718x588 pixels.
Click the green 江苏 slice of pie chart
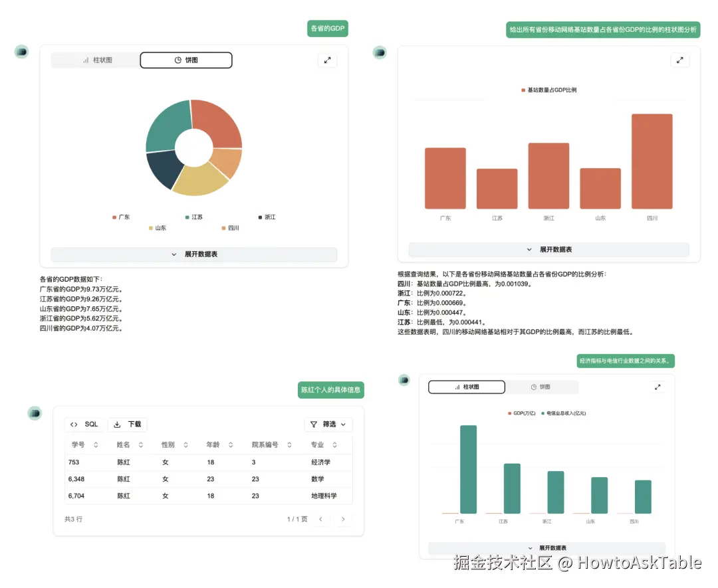point(168,126)
